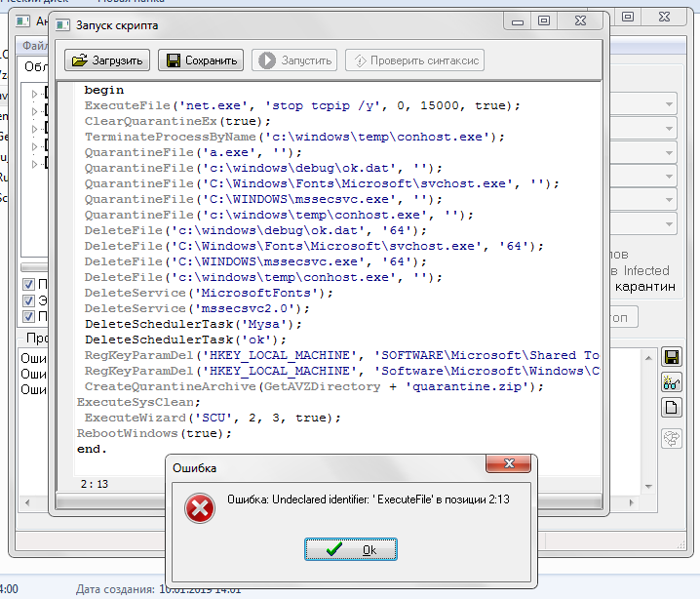Click the Запуск скрипта window title icon
This screenshot has height=599, width=700.
63,23
